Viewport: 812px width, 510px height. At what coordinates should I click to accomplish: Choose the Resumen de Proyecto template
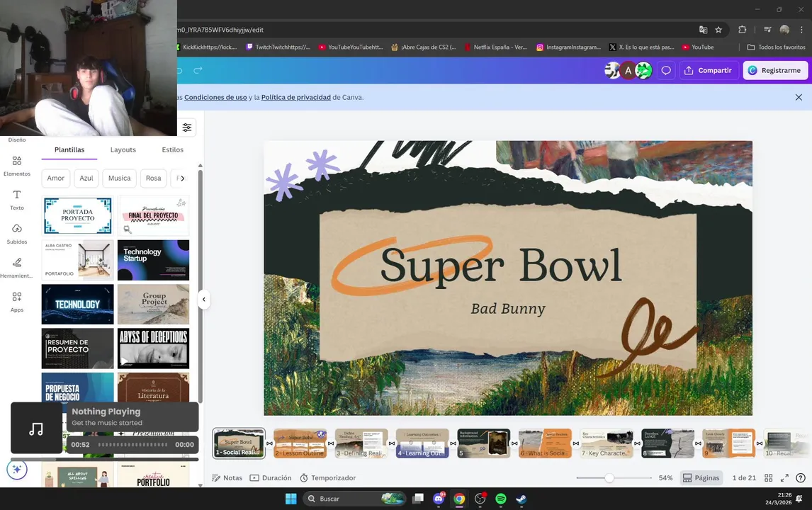click(78, 348)
